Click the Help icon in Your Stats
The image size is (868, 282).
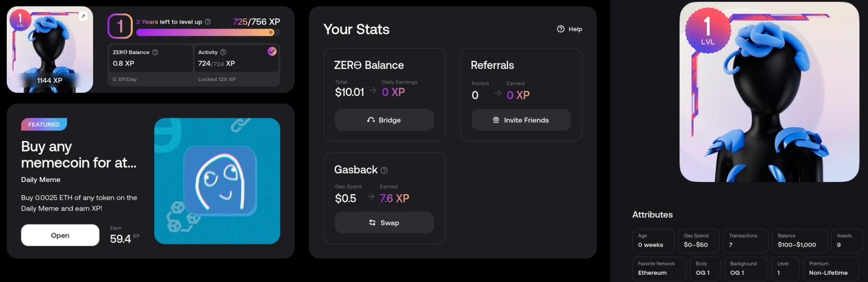point(561,29)
